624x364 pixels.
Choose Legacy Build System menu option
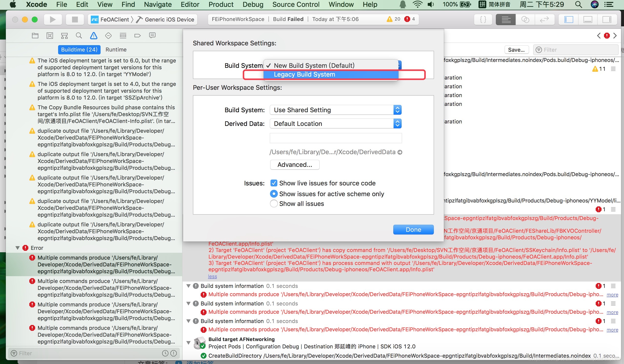tap(304, 74)
